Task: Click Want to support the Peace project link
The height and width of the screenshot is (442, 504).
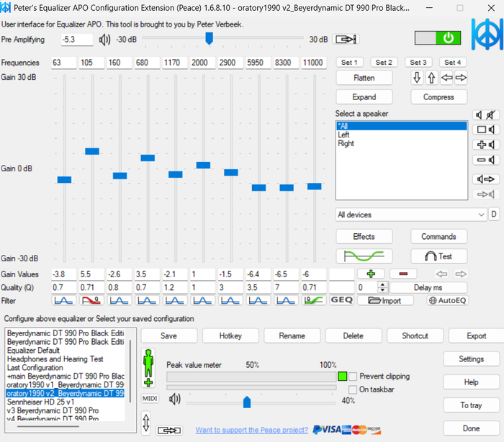Action: click(252, 430)
